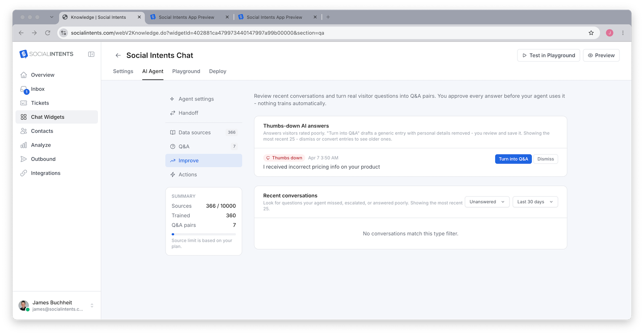
Task: Dismiss the thumbs down entry
Action: tap(546, 159)
